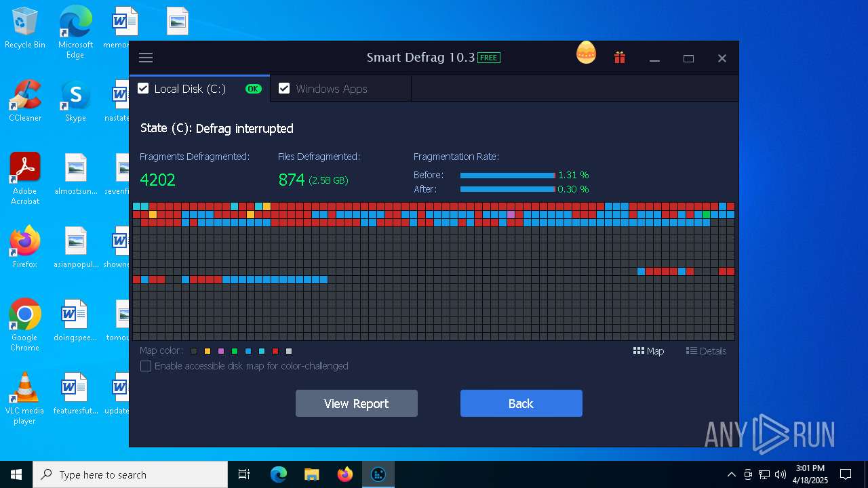
Task: Open Firefox from the taskbar
Action: 345,474
